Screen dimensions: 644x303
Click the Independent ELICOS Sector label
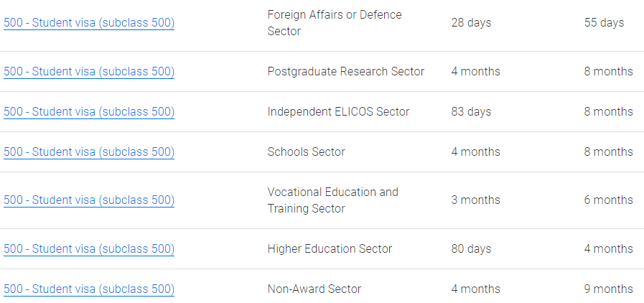tap(338, 112)
